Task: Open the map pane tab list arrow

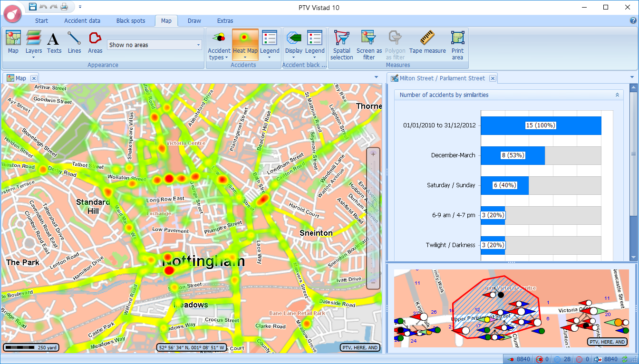Action: click(x=376, y=77)
